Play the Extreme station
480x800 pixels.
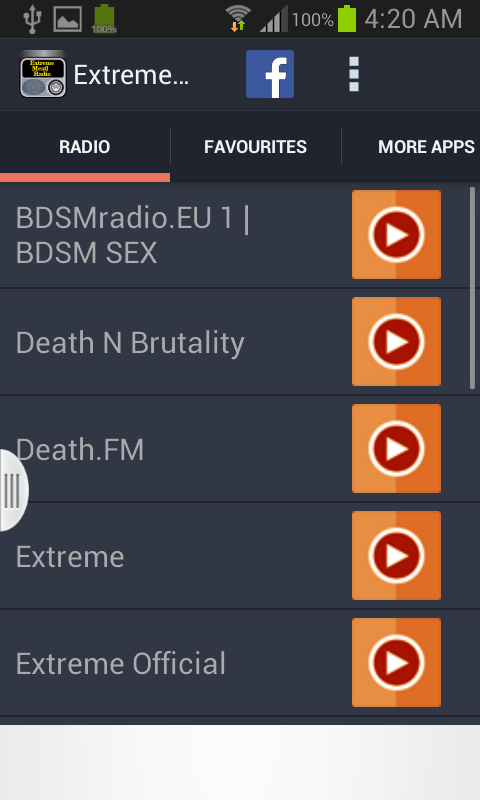[396, 556]
